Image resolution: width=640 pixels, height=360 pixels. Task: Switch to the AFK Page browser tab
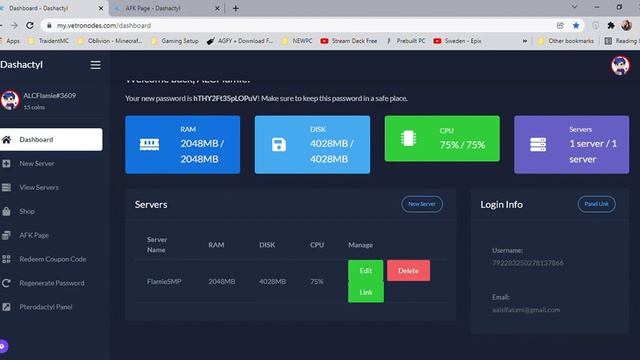(167, 8)
